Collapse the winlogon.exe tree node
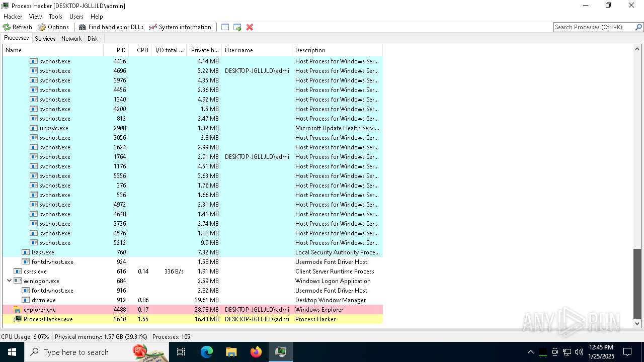The width and height of the screenshot is (644, 362). tap(9, 281)
